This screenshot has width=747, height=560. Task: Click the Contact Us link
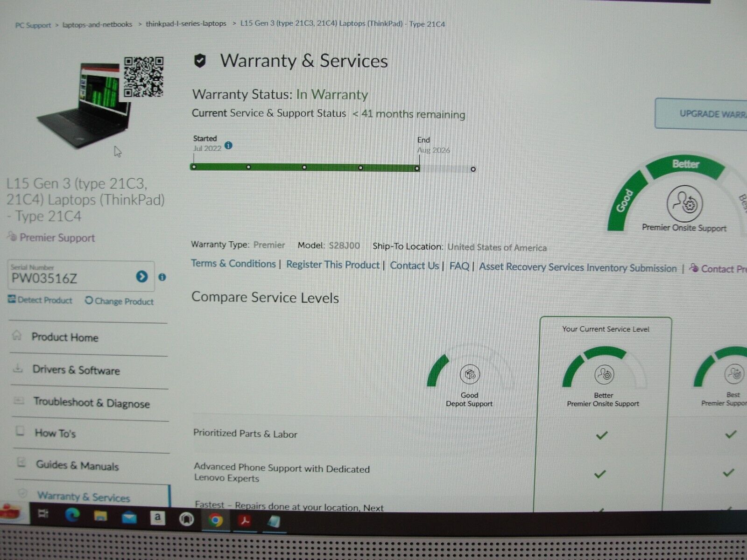415,266
